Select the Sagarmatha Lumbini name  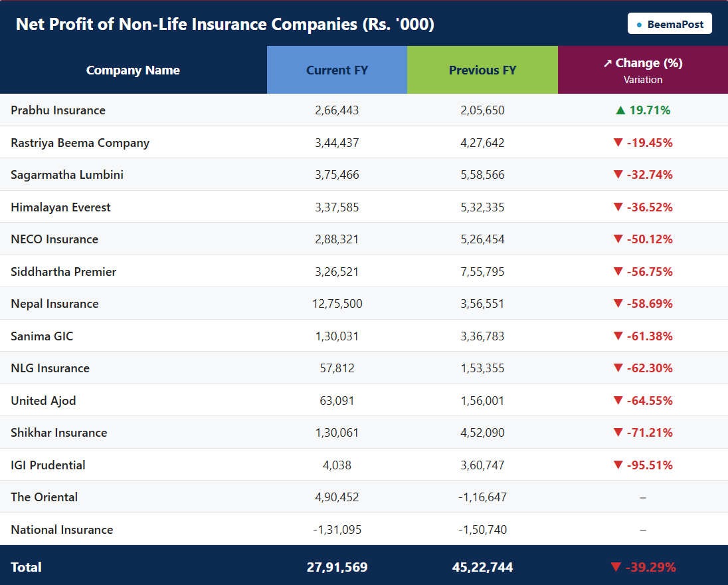67,175
